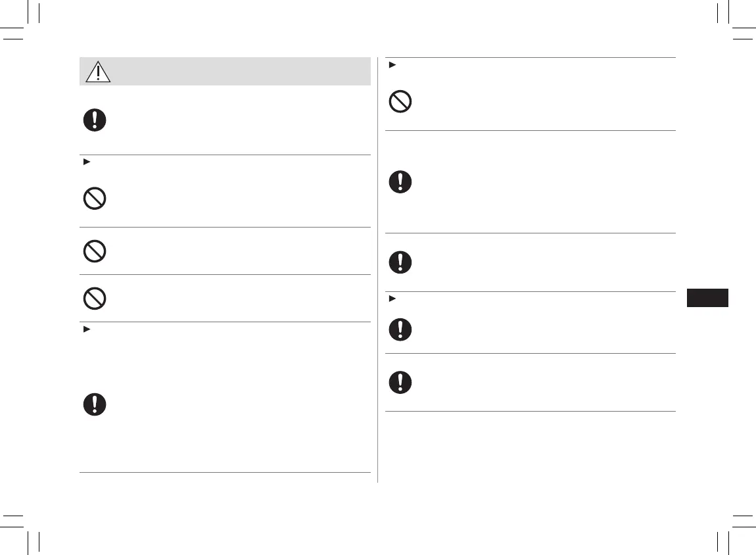Image resolution: width=756 pixels, height=555 pixels.
Task: Click the first exclamation icon in right column
Action: tap(400, 181)
